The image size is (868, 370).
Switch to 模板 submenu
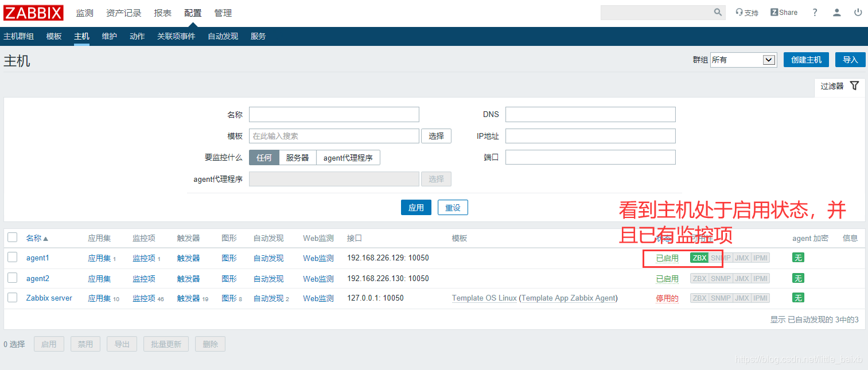click(54, 36)
